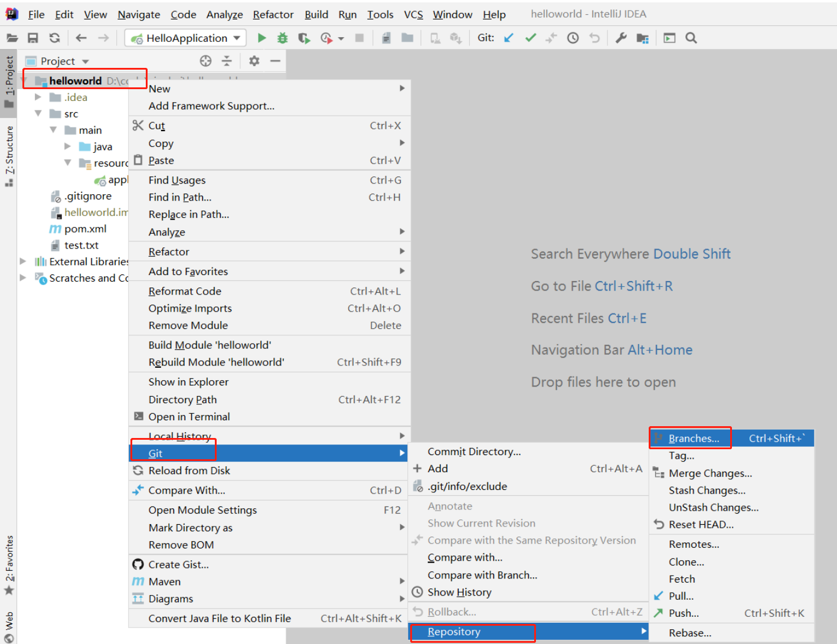The height and width of the screenshot is (644, 837).
Task: Choose Push... in Repository submenu
Action: pyautogui.click(x=732, y=613)
